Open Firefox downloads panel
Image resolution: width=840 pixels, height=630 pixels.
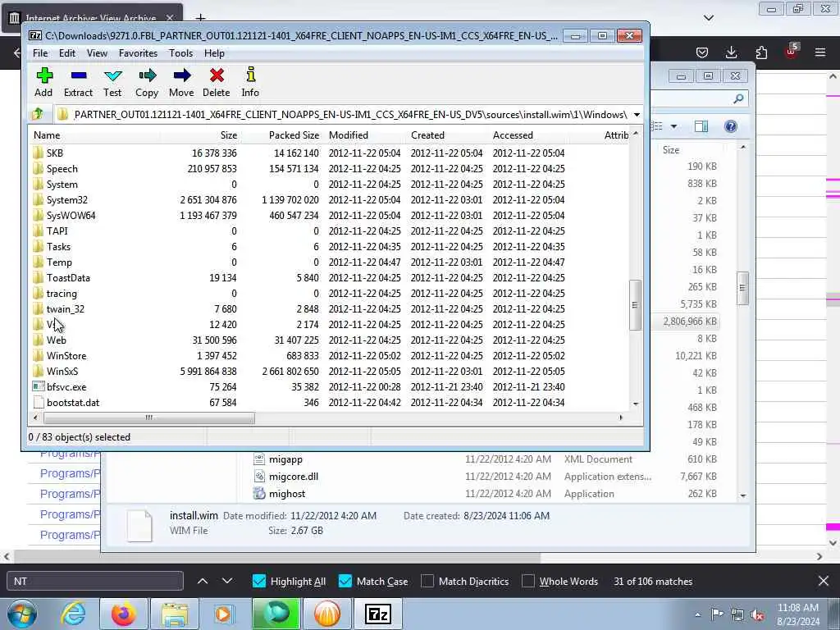(x=731, y=52)
